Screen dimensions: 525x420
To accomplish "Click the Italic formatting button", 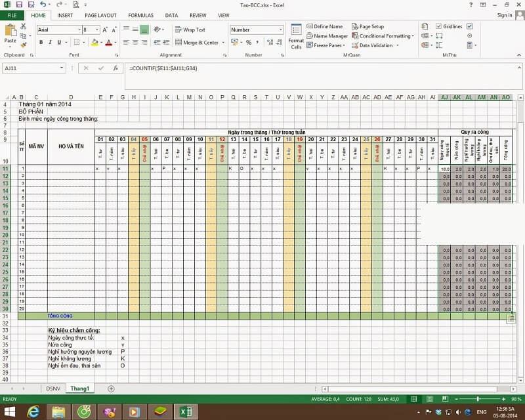I will pos(50,43).
